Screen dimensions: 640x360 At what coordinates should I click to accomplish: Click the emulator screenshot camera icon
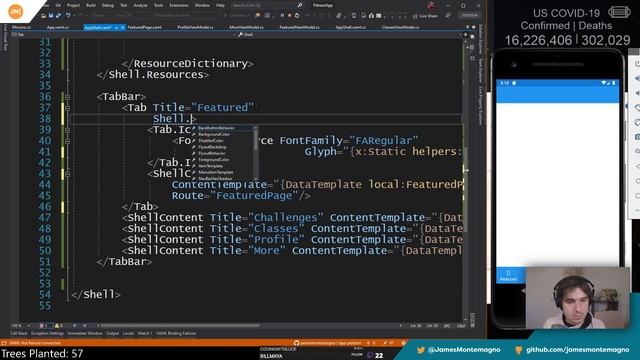[637, 137]
